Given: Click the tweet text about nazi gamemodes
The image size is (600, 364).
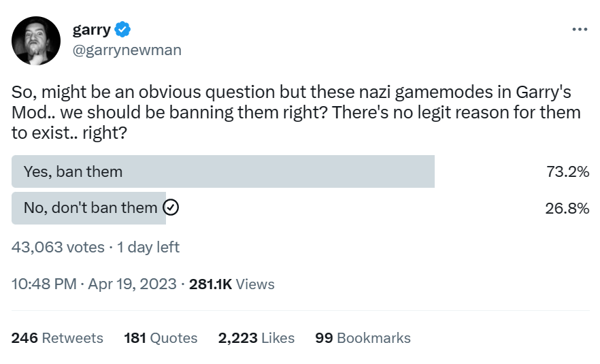Looking at the screenshot, I should click(296, 112).
